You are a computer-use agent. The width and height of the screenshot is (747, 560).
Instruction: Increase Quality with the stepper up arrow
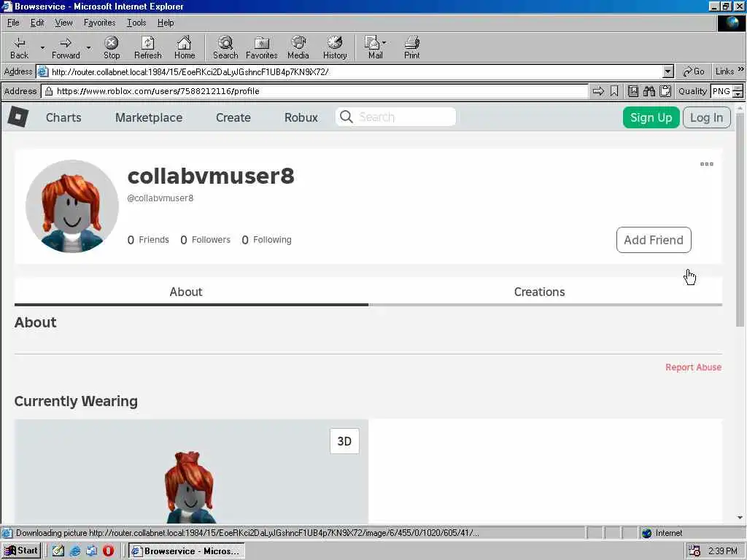coord(738,87)
